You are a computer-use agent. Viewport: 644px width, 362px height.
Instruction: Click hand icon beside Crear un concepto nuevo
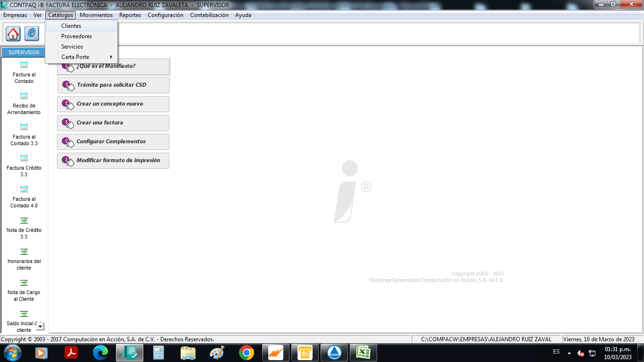pyautogui.click(x=68, y=104)
